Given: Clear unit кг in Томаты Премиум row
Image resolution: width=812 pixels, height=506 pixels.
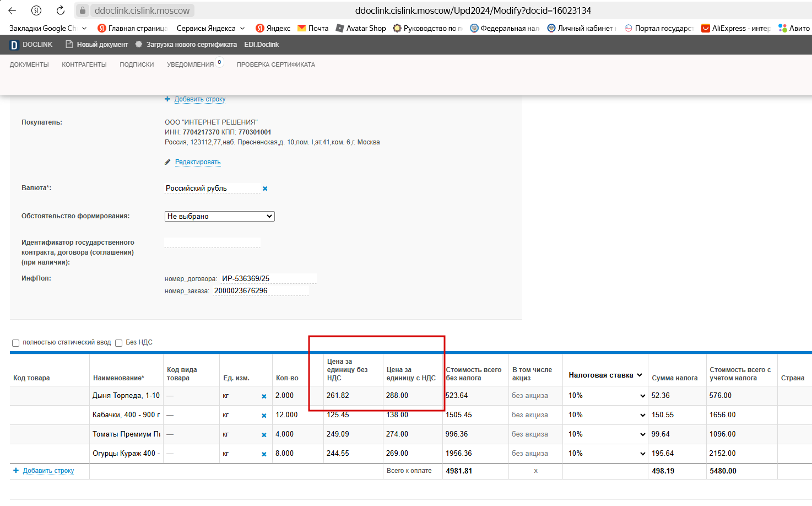Looking at the screenshot, I should [x=264, y=435].
